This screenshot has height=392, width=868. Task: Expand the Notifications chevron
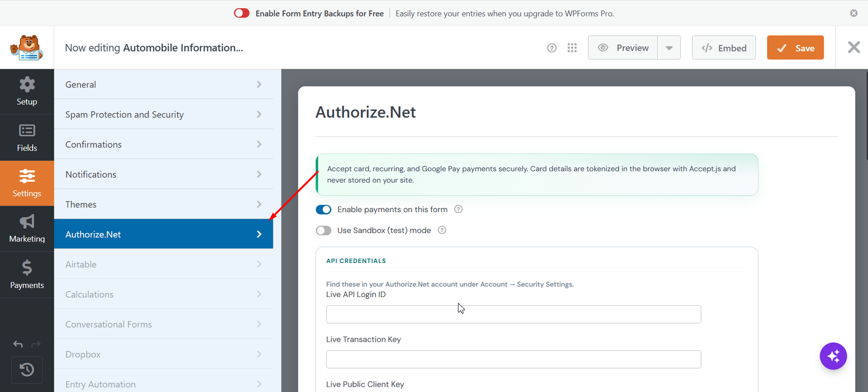click(259, 174)
